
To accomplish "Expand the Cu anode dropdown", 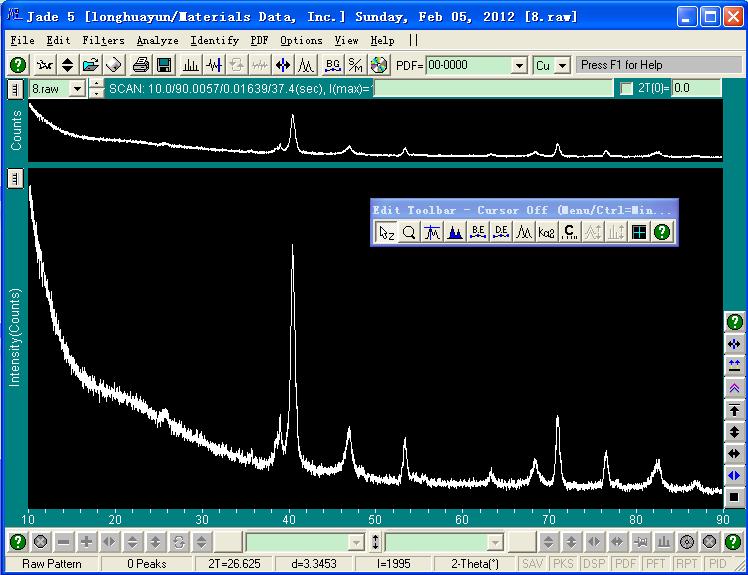I will (x=562, y=65).
